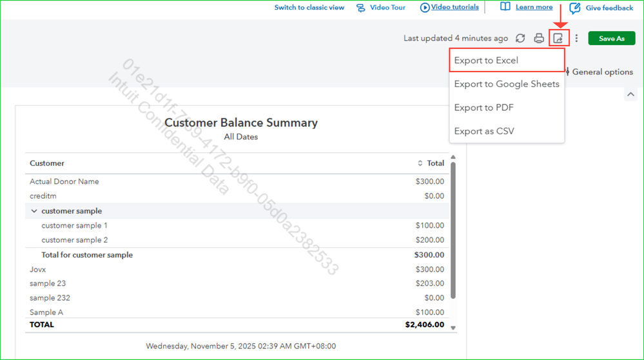
Task: Click the Give feedback pencil icon
Action: tap(575, 8)
